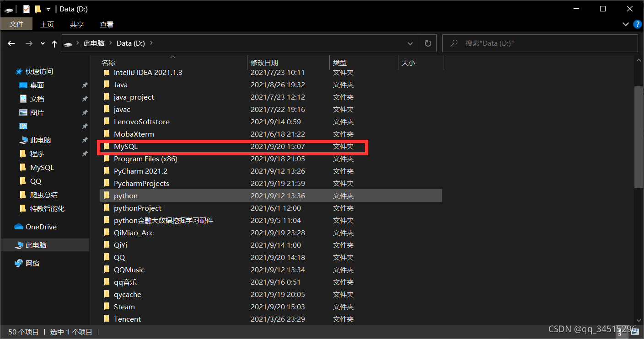Open 爬虫总结 in navigation pane
Image resolution: width=644 pixels, height=339 pixels.
43,195
